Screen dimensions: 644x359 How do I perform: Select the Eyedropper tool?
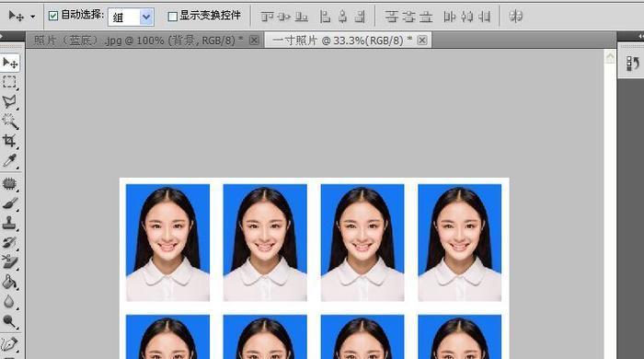9,160
